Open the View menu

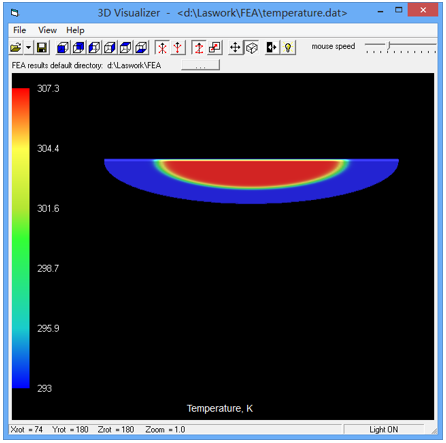click(47, 30)
